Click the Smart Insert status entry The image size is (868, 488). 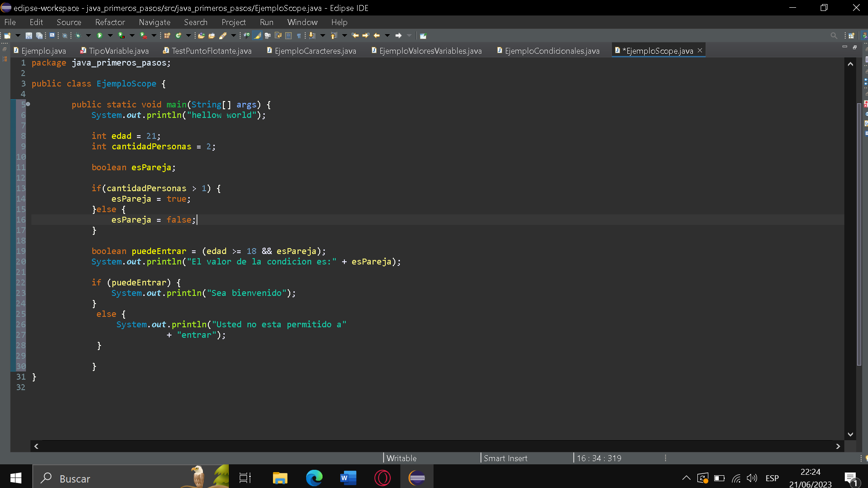(x=505, y=458)
